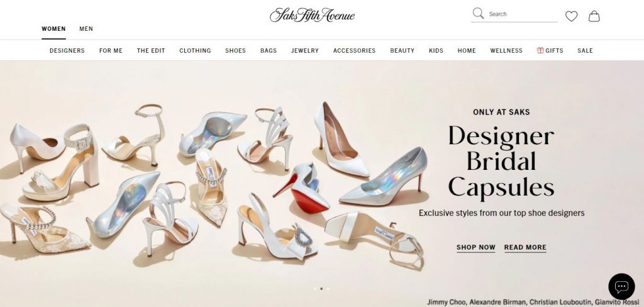Open the Gifts menu with gift icon
The height and width of the screenshot is (307, 644).
pyautogui.click(x=550, y=50)
